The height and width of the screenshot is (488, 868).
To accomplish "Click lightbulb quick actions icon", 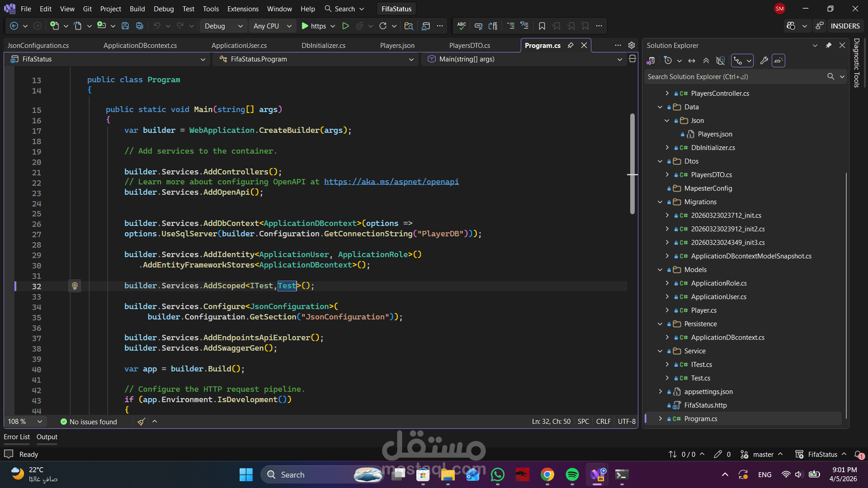I will pyautogui.click(x=75, y=286).
